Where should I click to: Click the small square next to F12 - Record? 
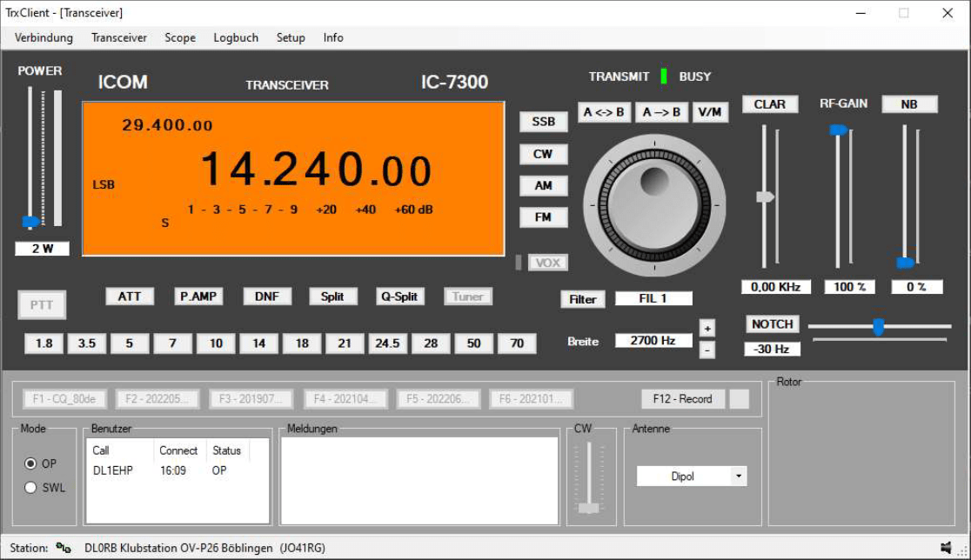(x=739, y=399)
